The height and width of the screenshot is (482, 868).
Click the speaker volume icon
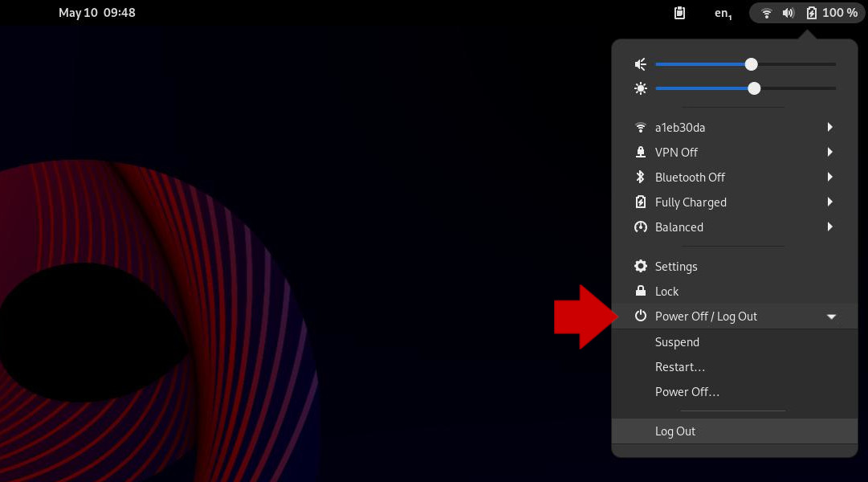click(640, 64)
